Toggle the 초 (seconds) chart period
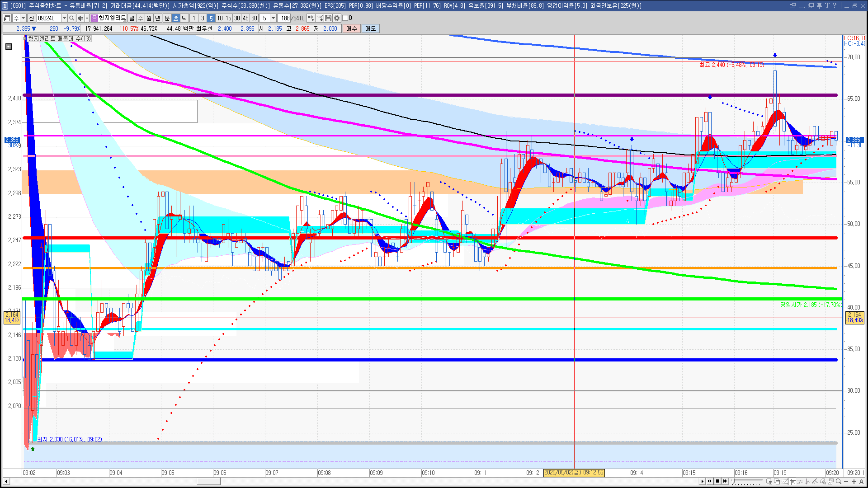The width and height of the screenshot is (868, 488). point(176,18)
